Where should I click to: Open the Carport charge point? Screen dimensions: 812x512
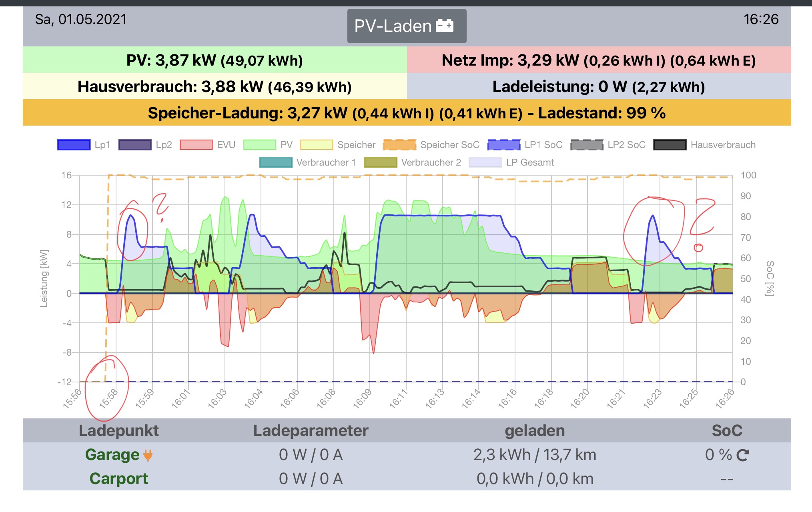(118, 479)
